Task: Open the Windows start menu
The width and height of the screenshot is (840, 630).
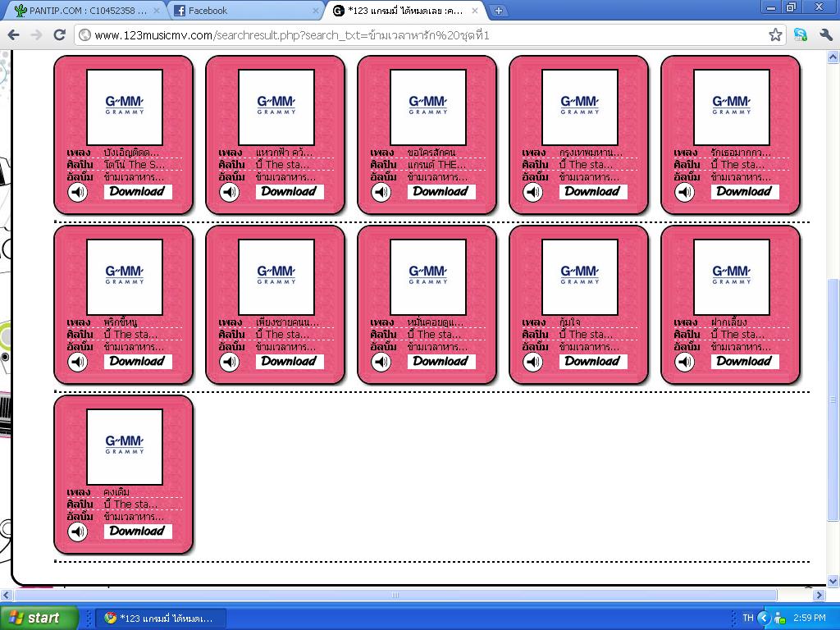Action: click(x=39, y=618)
